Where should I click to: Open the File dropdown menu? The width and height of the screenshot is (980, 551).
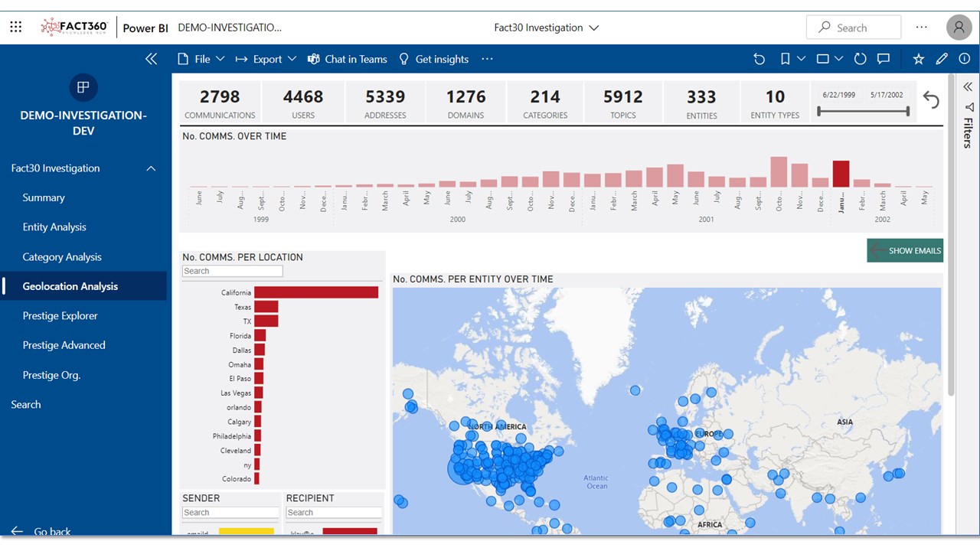201,59
